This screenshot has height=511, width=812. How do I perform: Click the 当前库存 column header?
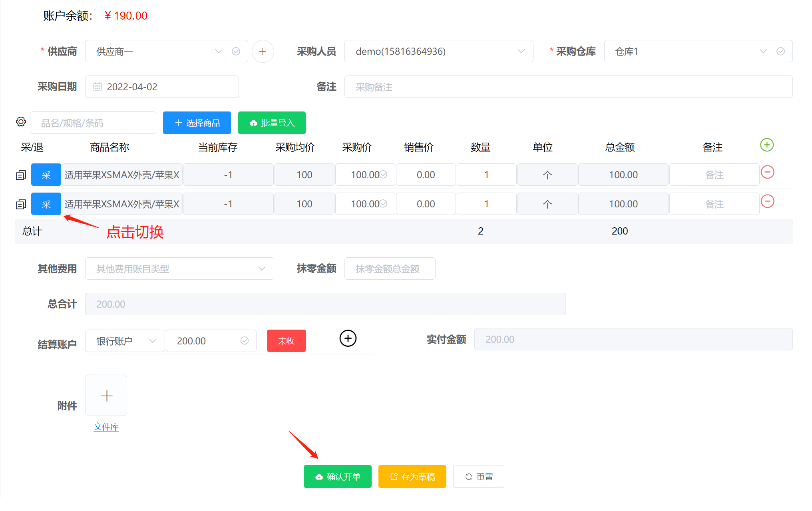pos(218,147)
